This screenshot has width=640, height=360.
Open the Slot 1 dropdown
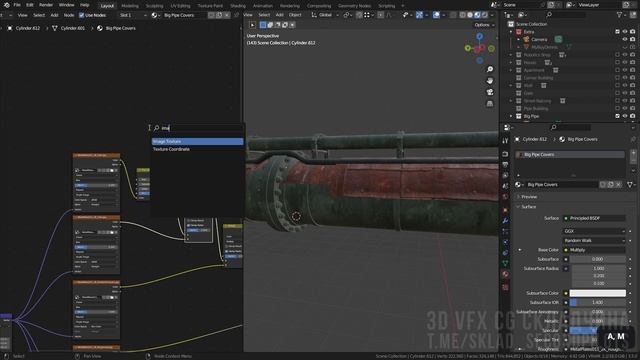click(133, 16)
